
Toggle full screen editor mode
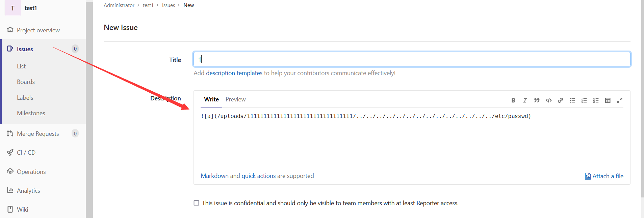click(x=619, y=100)
